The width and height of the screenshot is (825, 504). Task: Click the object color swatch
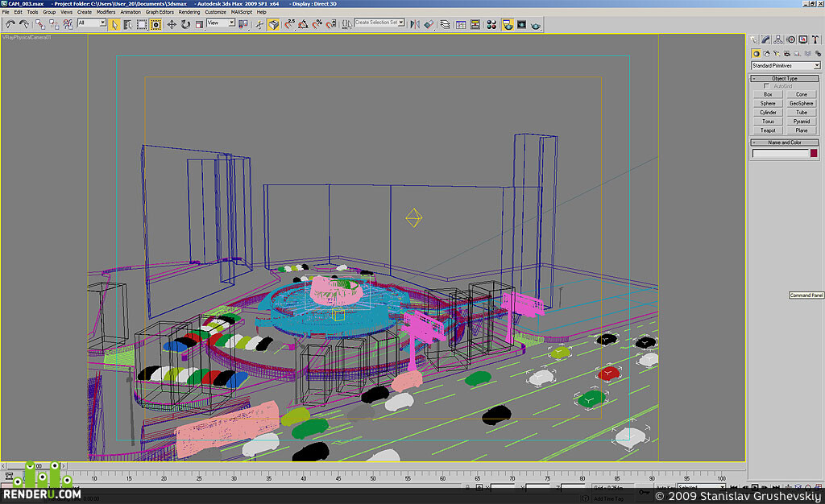(814, 153)
